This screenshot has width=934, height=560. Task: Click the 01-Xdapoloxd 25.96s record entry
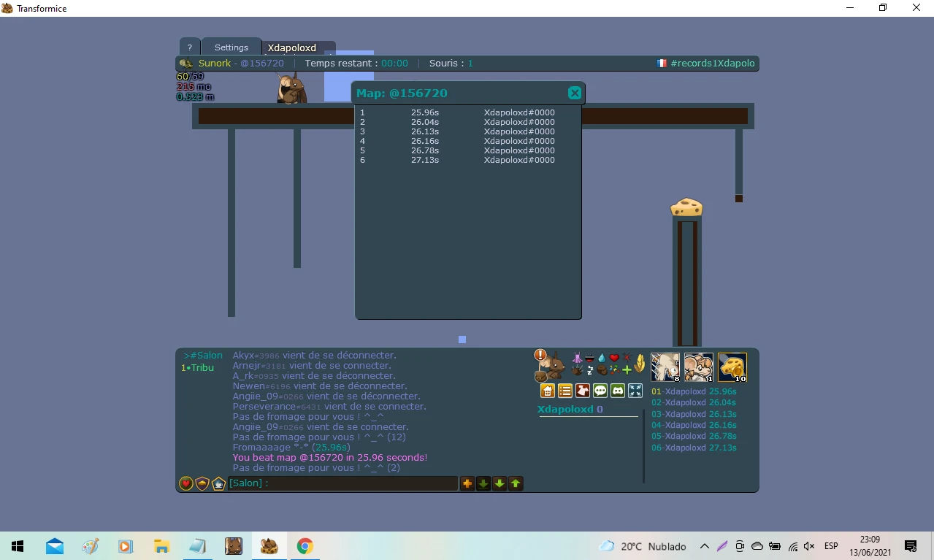[694, 391]
